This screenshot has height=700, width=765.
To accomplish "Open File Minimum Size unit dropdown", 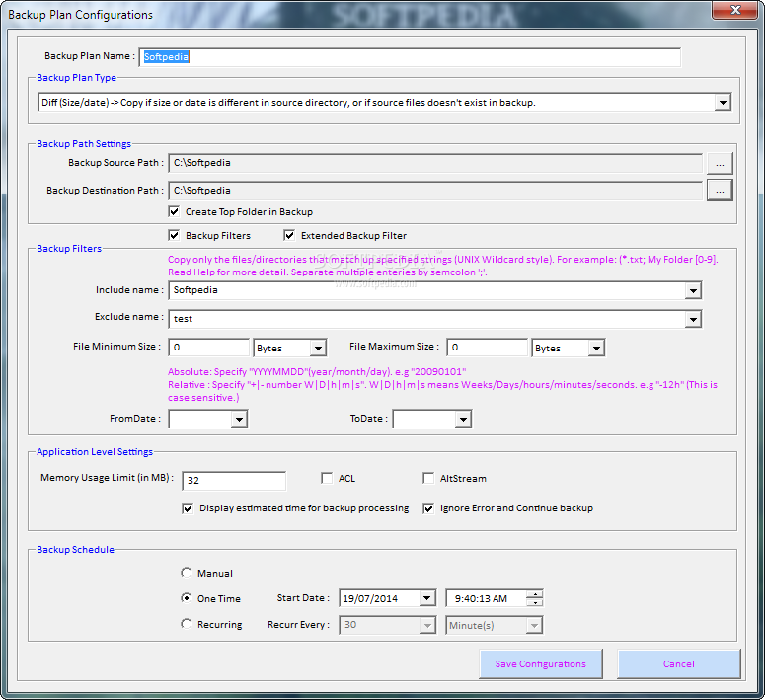I will tap(318, 349).
